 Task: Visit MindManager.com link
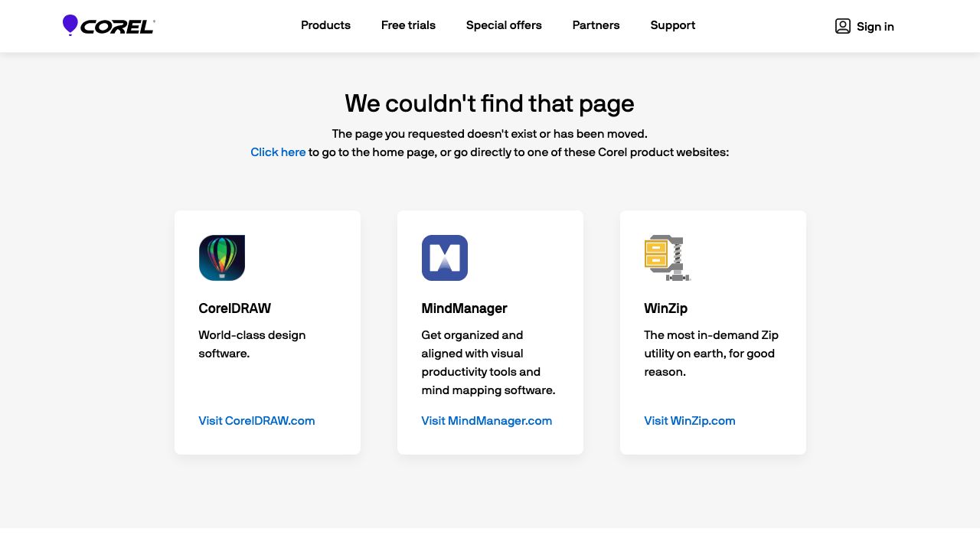click(x=487, y=421)
